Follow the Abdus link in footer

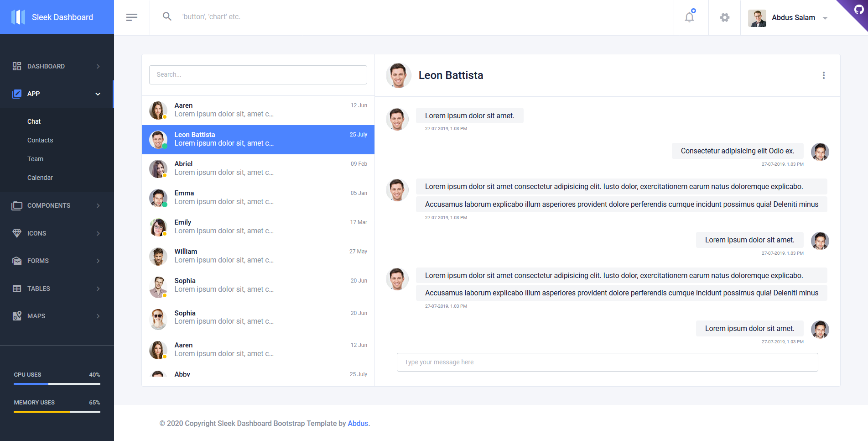click(358, 423)
